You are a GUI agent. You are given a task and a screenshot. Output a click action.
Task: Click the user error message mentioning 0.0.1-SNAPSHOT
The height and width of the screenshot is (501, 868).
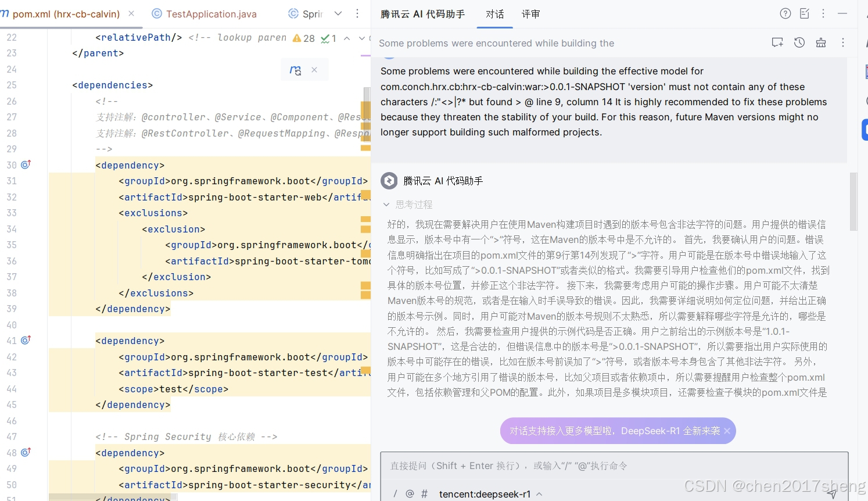pyautogui.click(x=604, y=102)
